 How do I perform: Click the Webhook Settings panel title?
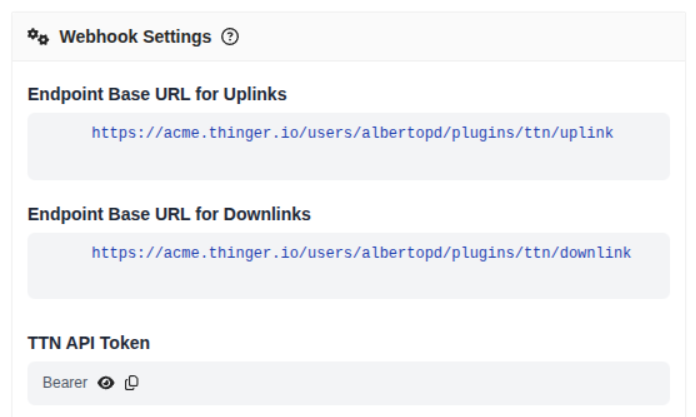(x=135, y=37)
